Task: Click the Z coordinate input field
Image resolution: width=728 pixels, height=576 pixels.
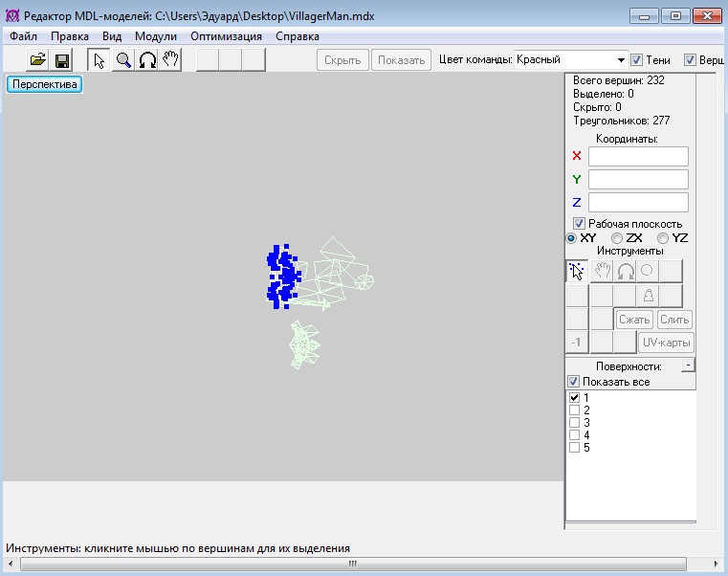Action: tap(638, 203)
